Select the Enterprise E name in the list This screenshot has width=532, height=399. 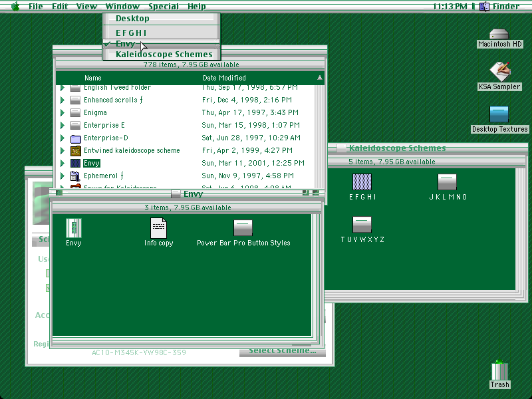tap(104, 125)
